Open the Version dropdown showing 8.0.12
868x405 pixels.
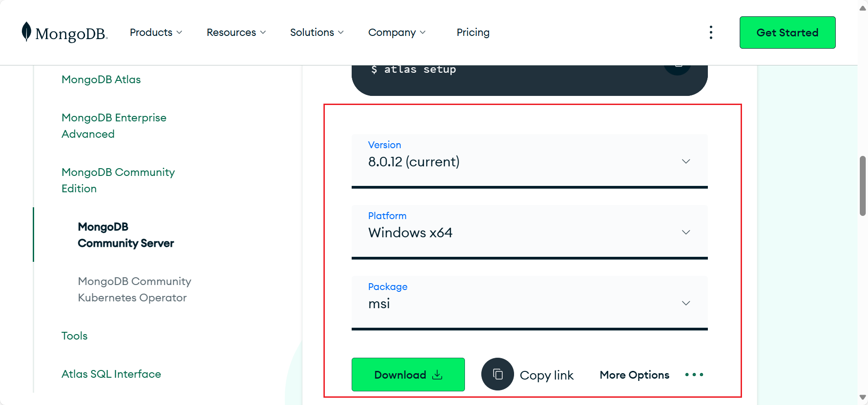click(530, 161)
